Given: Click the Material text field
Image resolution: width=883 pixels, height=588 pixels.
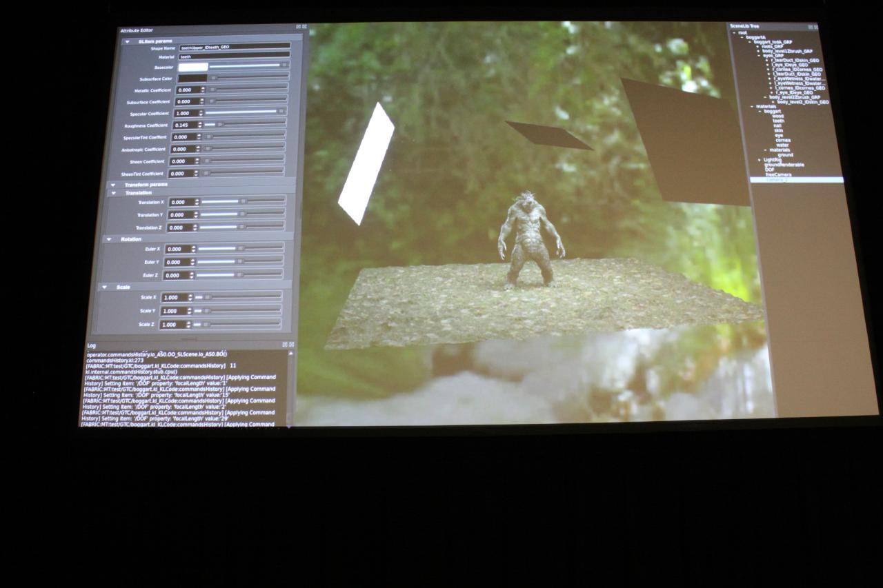Looking at the screenshot, I should (x=235, y=56).
